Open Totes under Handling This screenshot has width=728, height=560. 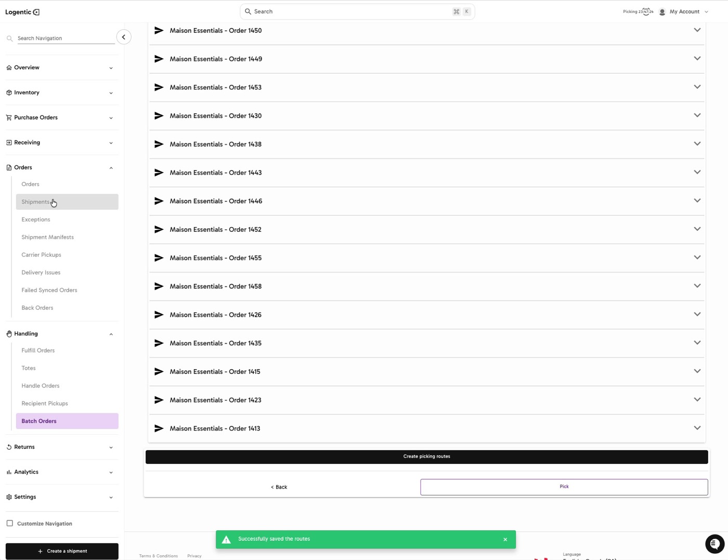(x=67, y=368)
